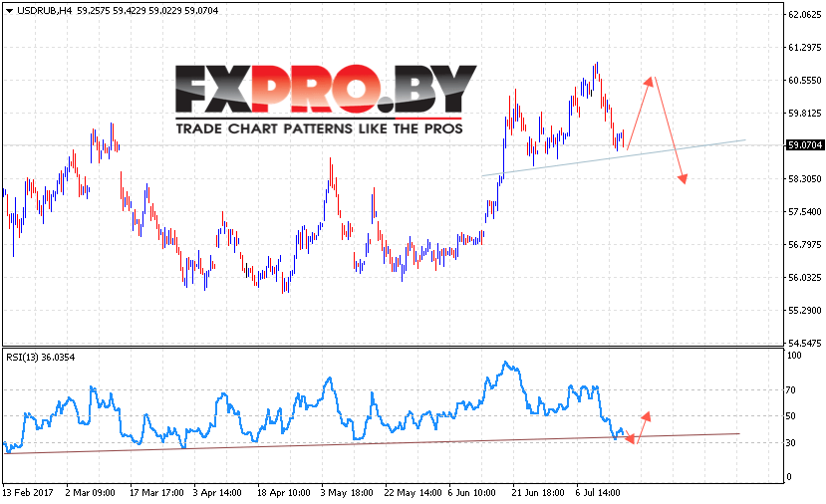Select price scale value 58.3050

[x=804, y=178]
